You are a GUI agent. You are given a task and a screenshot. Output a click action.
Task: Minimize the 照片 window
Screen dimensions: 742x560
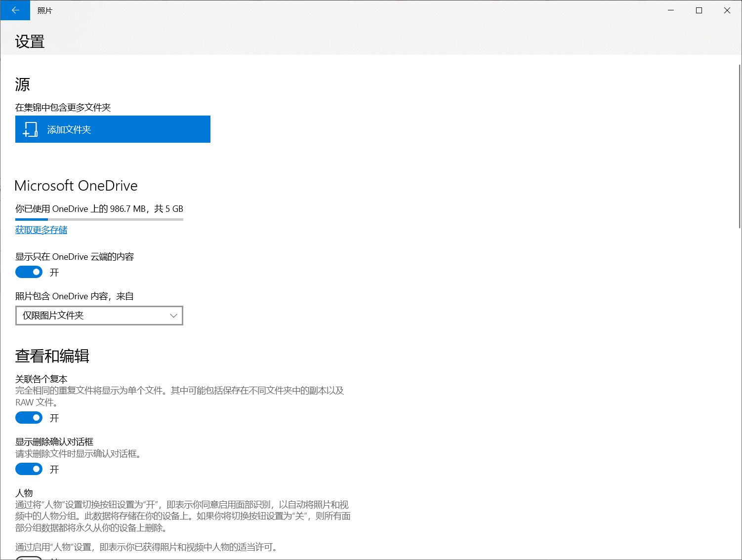(x=671, y=10)
